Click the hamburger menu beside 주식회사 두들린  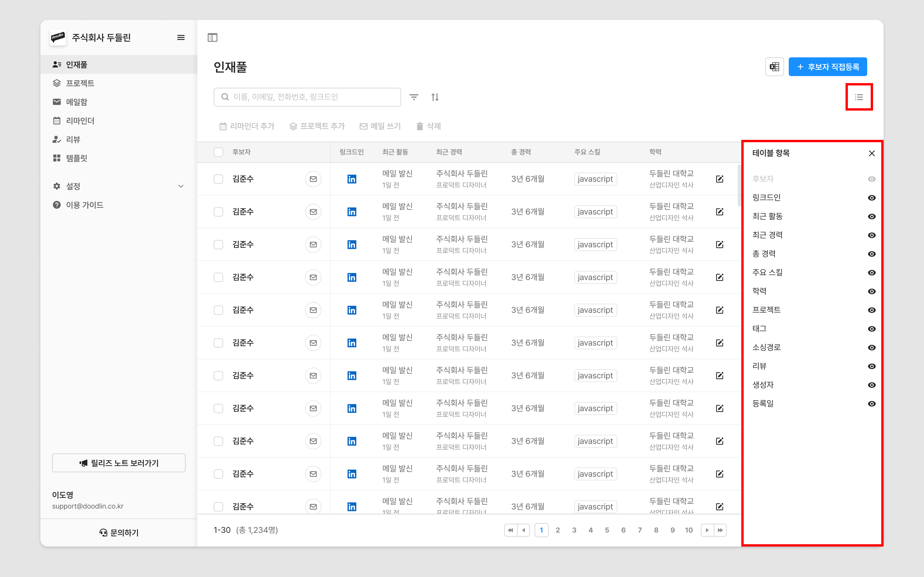tap(181, 37)
